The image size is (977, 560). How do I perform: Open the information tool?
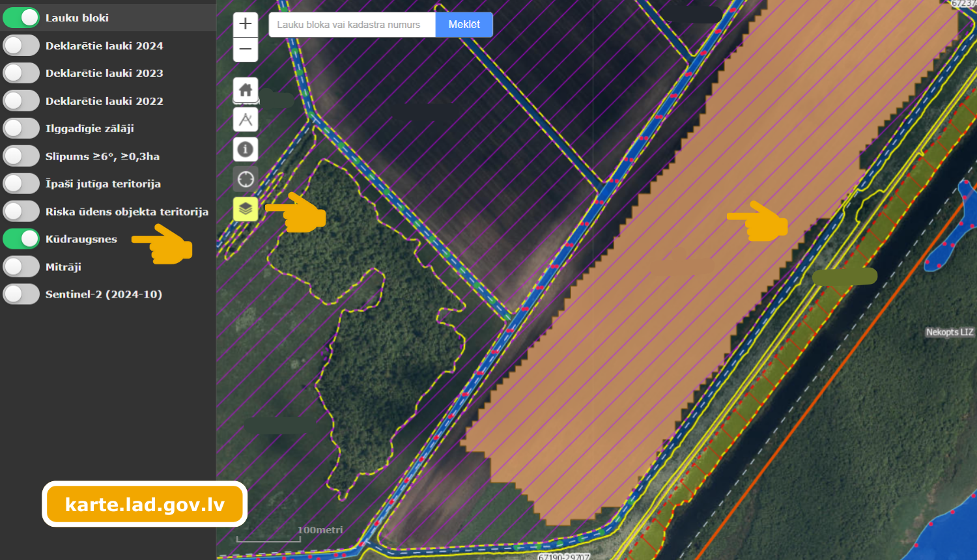(x=246, y=149)
